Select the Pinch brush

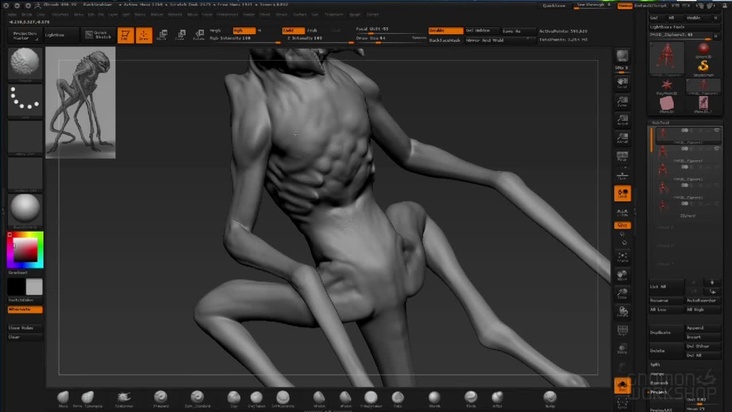tap(471, 398)
